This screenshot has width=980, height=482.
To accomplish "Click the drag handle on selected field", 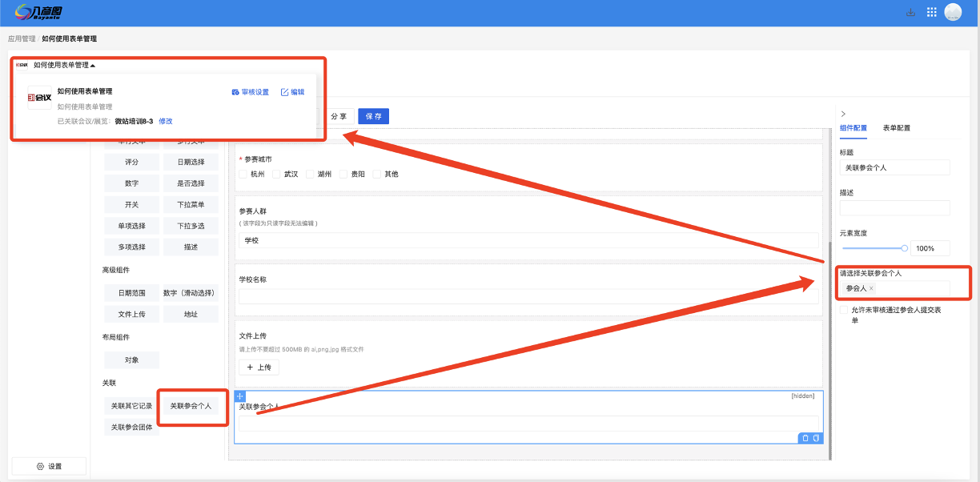I will click(x=240, y=396).
